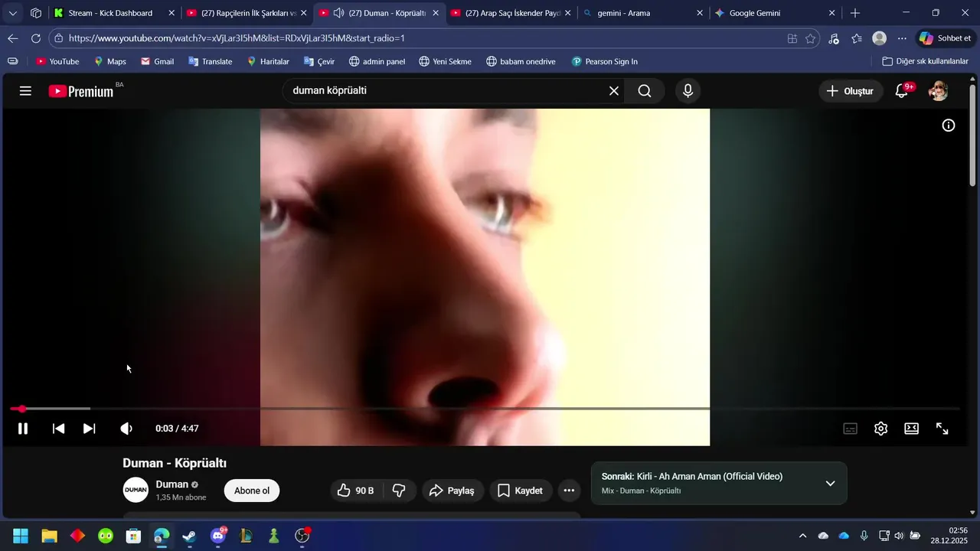Mute the Duman - Köprüaltı tab audio
The image size is (980, 551).
pos(338,13)
